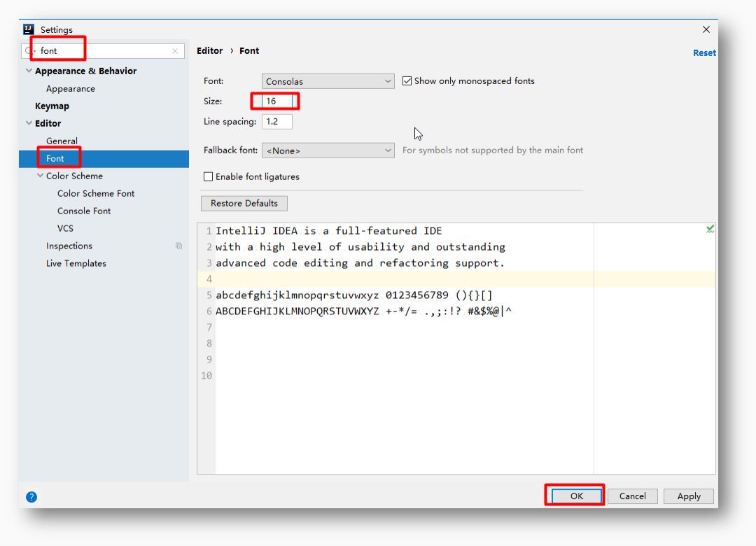Image resolution: width=756 pixels, height=546 pixels.
Task: Select VCS under Color Scheme
Action: [66, 228]
